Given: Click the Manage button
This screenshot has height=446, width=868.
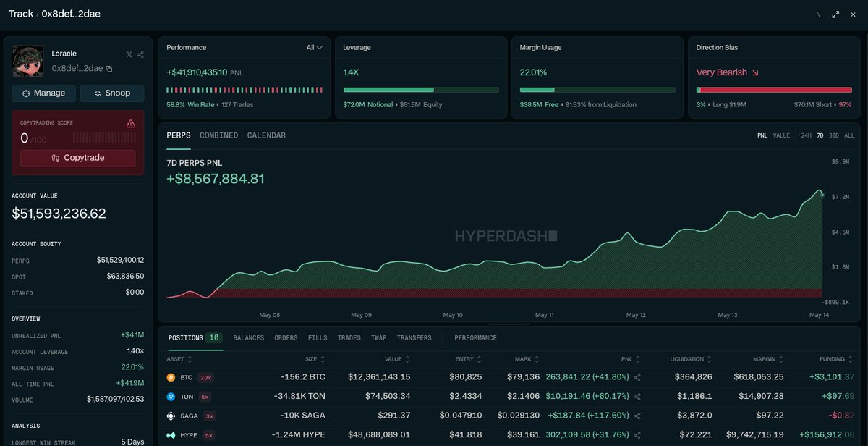Looking at the screenshot, I should tap(43, 93).
